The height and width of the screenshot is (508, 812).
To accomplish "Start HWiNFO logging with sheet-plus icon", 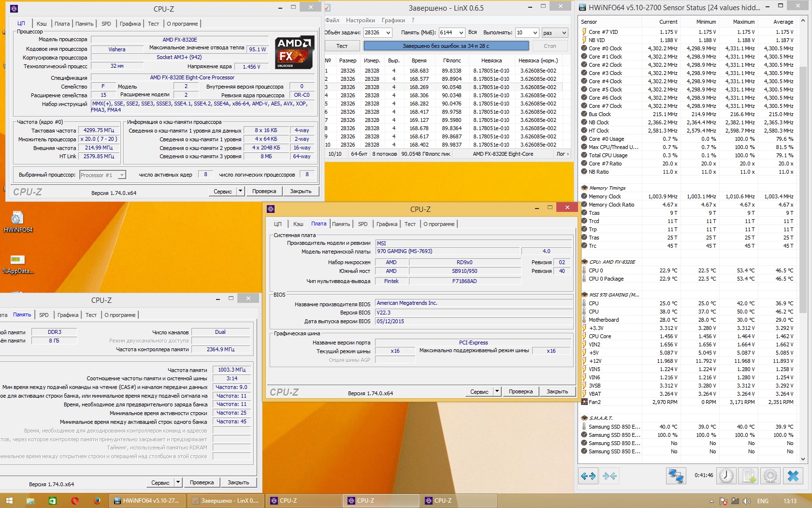I will 749,476.
